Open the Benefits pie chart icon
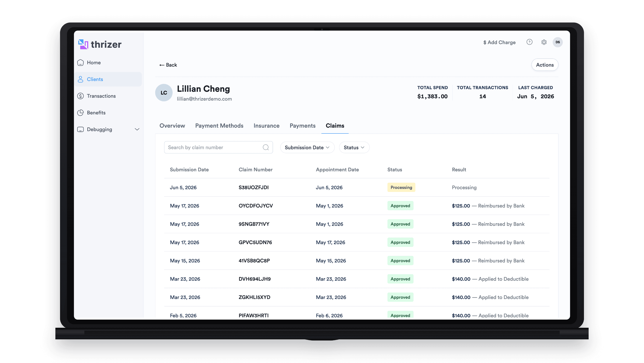Screen dimensions: 644x363 pyautogui.click(x=80, y=113)
